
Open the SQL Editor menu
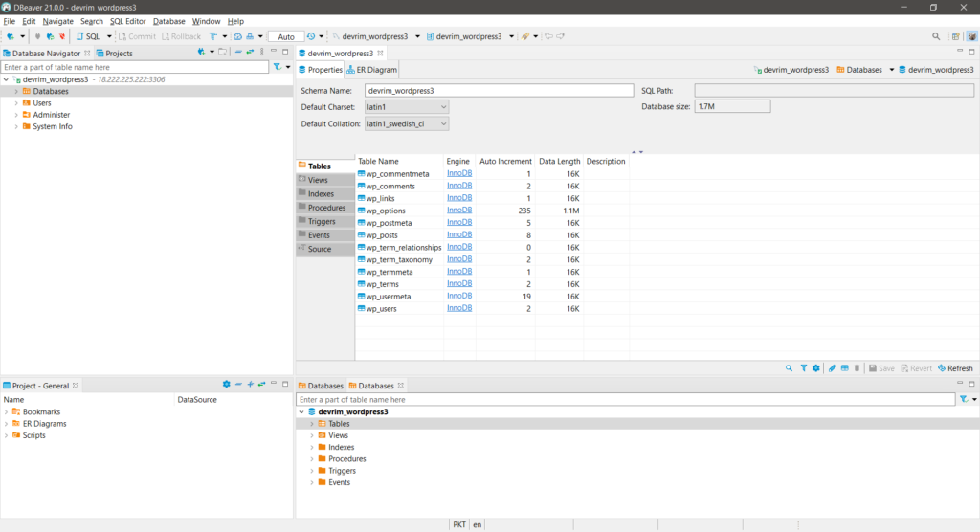tap(127, 21)
